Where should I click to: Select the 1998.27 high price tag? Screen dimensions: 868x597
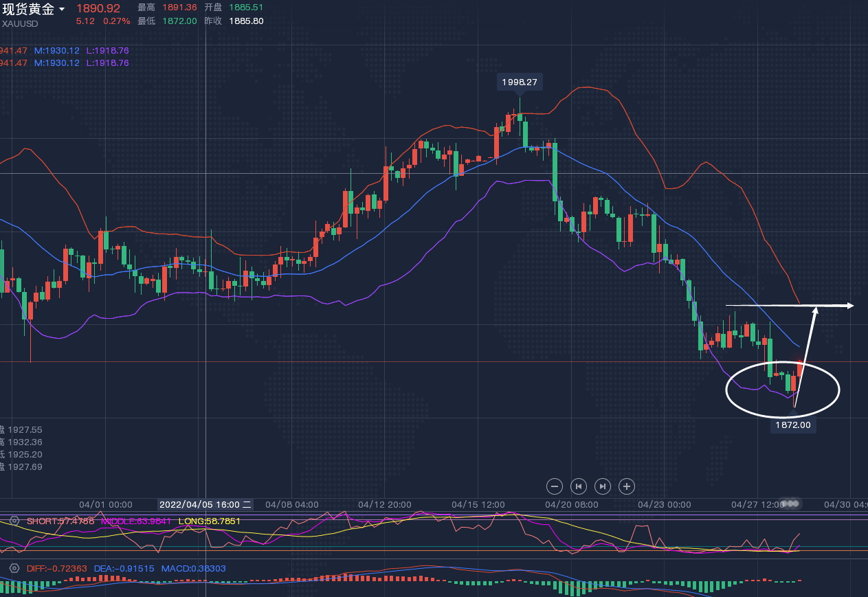tap(519, 82)
